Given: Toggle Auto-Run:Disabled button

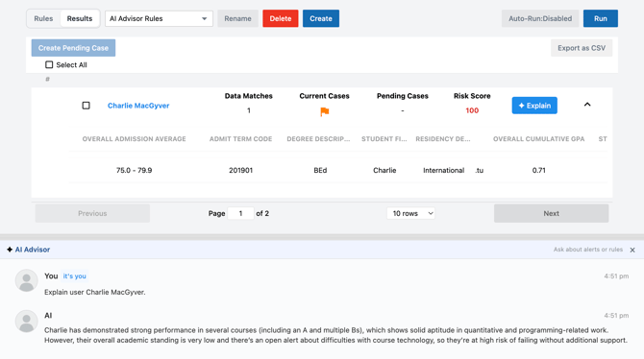Looking at the screenshot, I should 540,18.
